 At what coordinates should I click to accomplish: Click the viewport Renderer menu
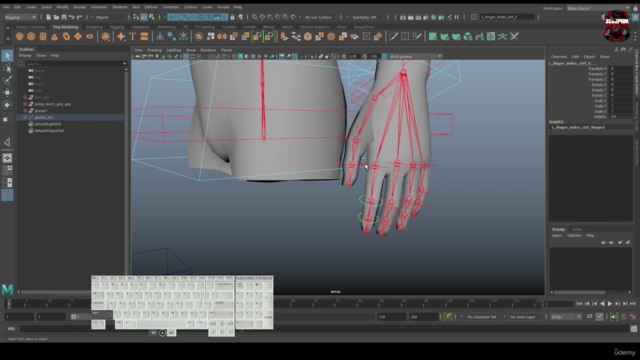coord(208,50)
